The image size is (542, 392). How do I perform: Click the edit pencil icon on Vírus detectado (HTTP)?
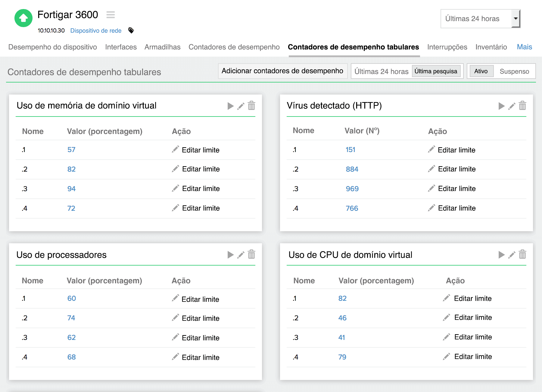[x=512, y=106]
